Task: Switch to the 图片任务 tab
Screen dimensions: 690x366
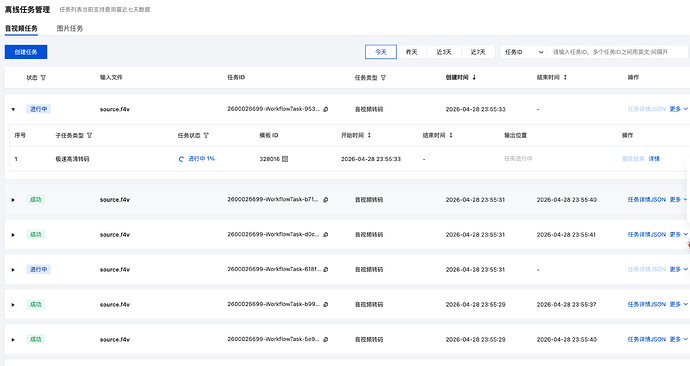Action: point(70,28)
